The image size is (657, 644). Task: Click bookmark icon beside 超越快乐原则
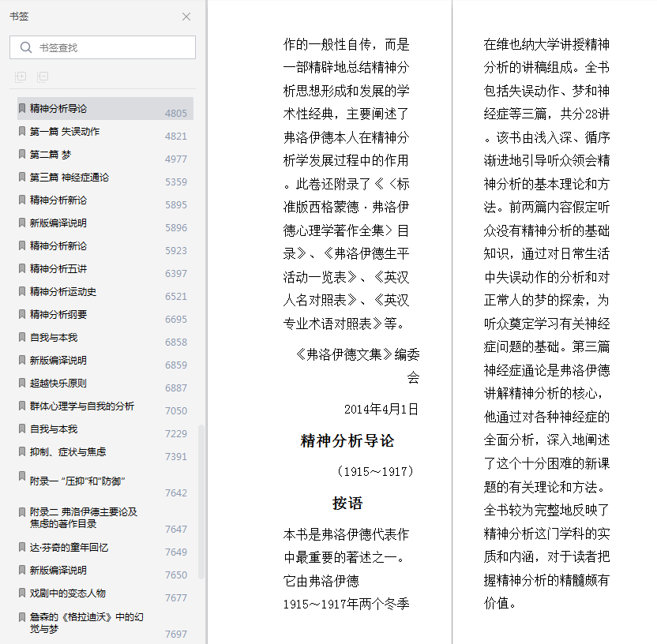click(22, 383)
